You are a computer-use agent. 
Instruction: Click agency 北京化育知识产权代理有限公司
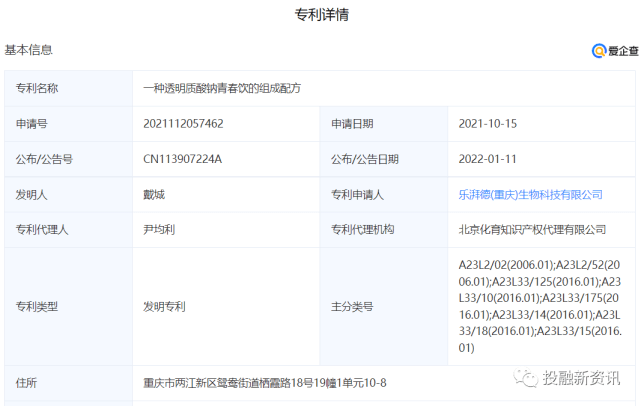coord(532,229)
